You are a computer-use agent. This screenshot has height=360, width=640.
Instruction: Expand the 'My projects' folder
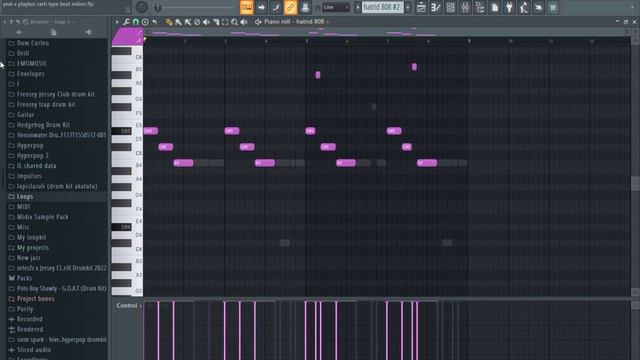pyautogui.click(x=33, y=247)
